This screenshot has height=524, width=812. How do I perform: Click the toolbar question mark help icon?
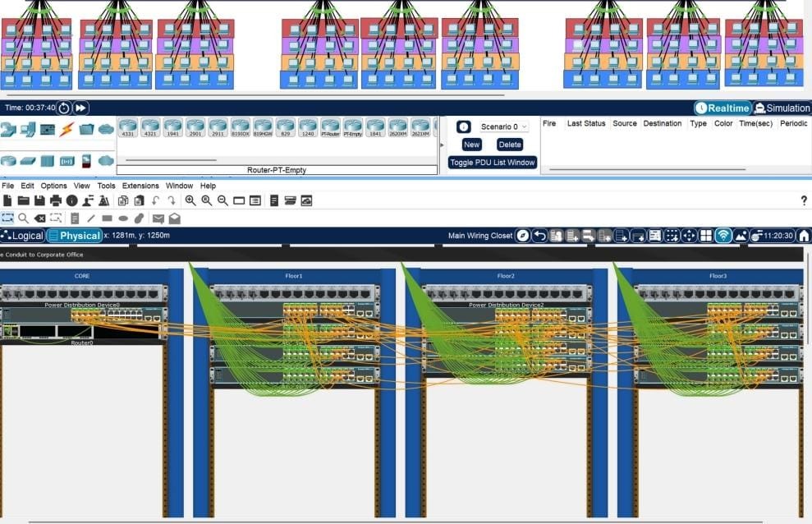point(804,200)
